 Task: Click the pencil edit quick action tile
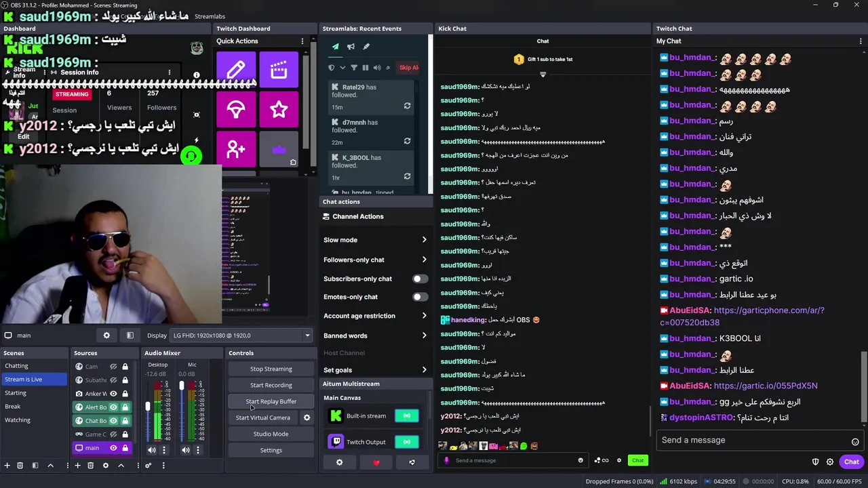point(236,70)
